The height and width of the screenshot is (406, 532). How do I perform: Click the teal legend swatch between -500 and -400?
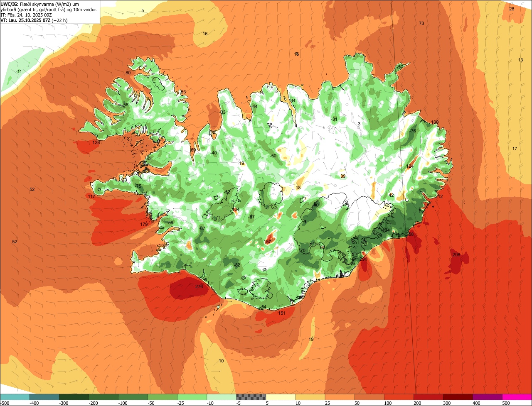pos(15,397)
